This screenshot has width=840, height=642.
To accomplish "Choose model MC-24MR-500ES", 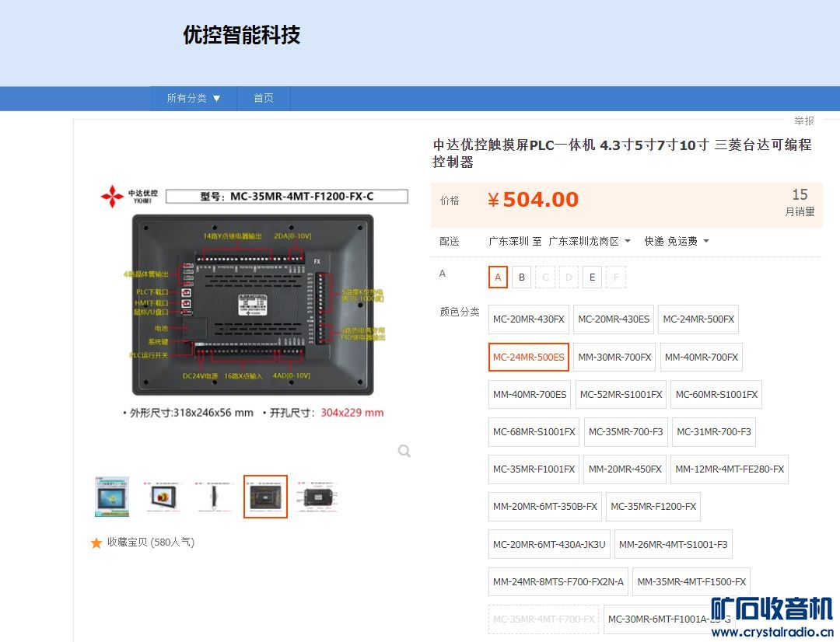I will pos(529,358).
